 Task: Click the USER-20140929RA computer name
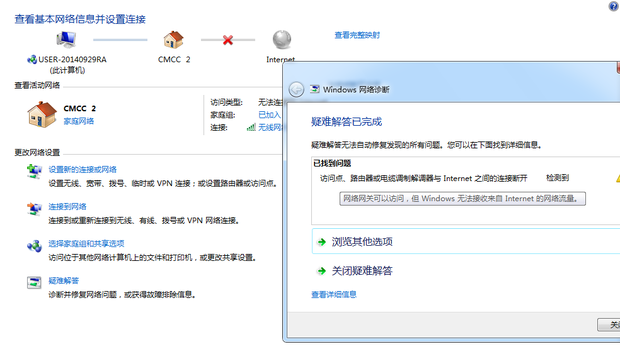(72, 59)
